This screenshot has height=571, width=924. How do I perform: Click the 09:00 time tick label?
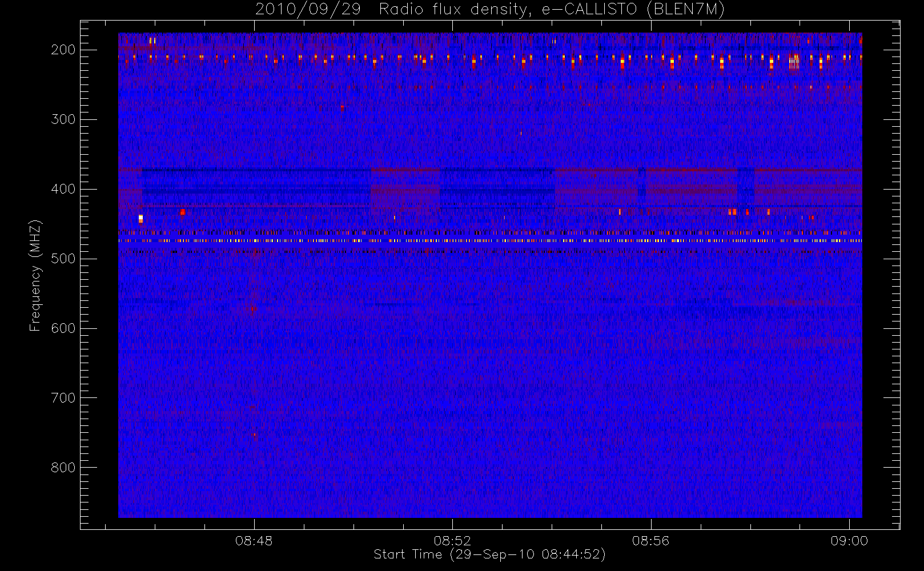tap(849, 541)
